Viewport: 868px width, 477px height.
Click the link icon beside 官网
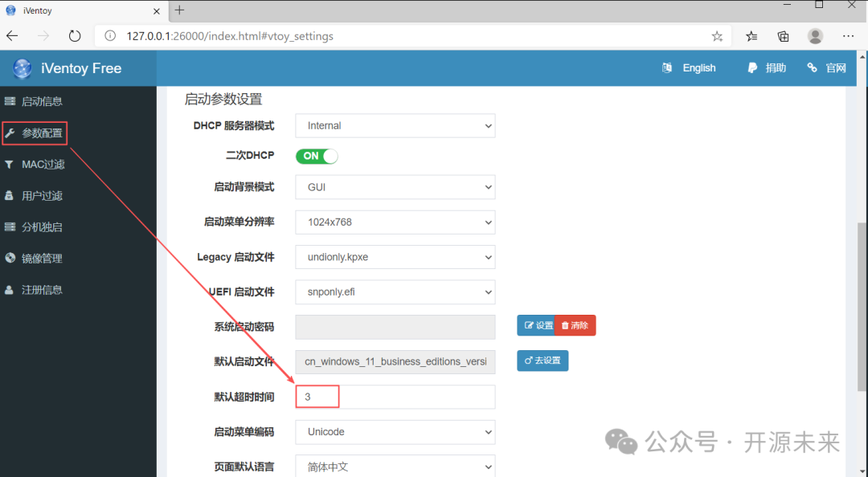click(x=812, y=67)
